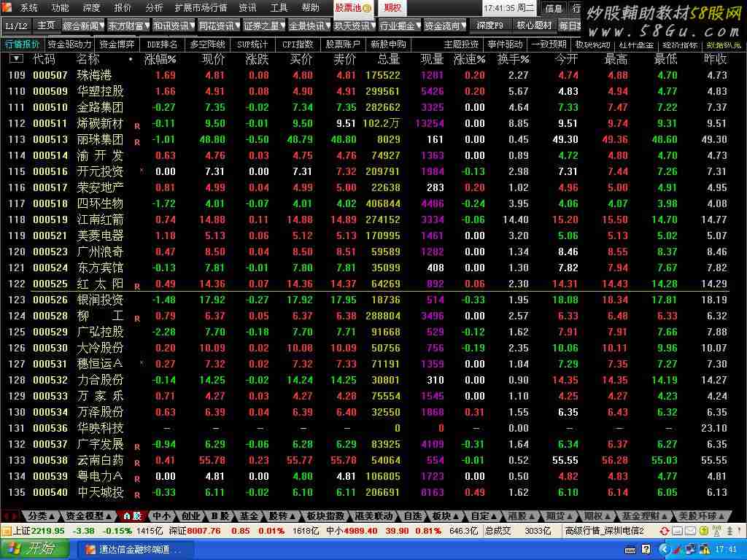This screenshot has width=747, height=560.
Task: Click the keyboard icon in system tray
Action: pos(630,550)
